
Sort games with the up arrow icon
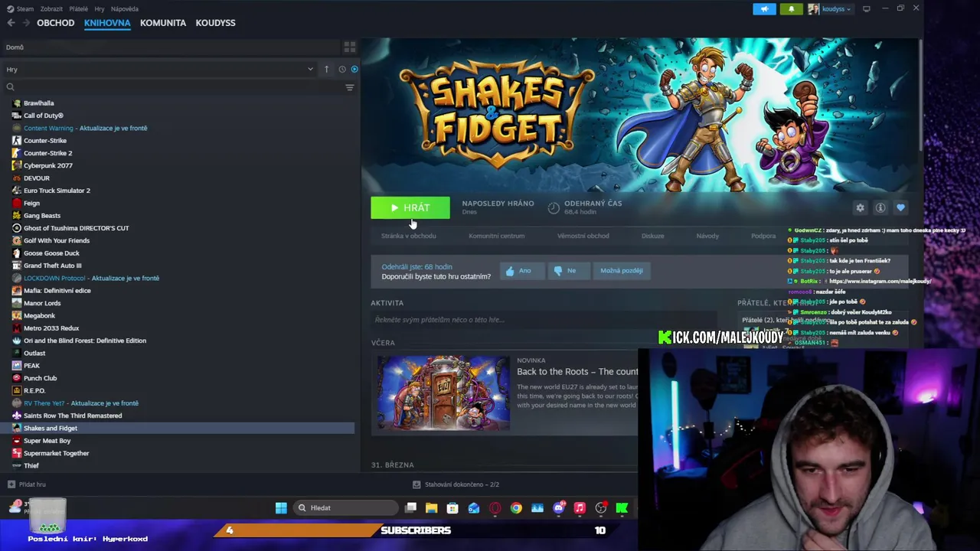(326, 69)
